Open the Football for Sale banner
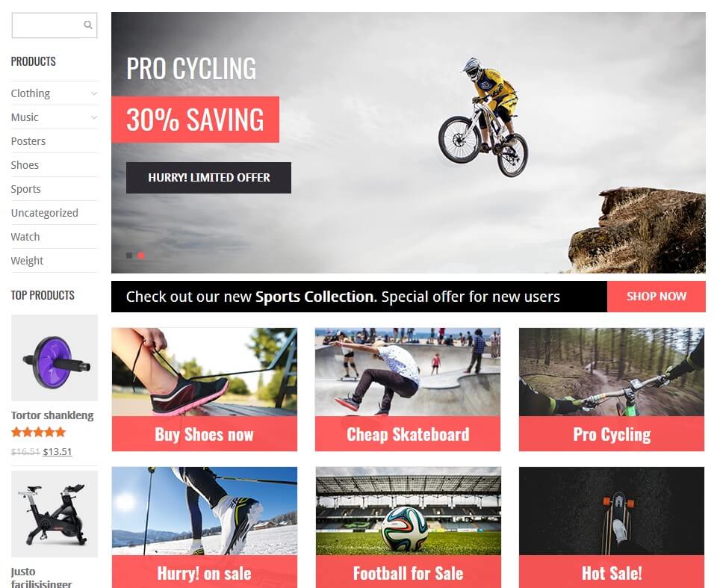The height and width of the screenshot is (588, 717). click(x=409, y=527)
